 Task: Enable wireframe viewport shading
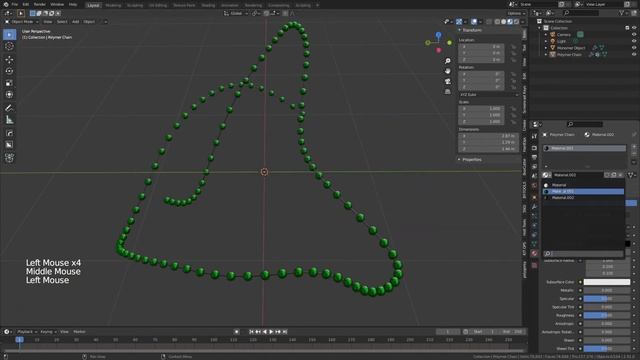click(x=497, y=22)
